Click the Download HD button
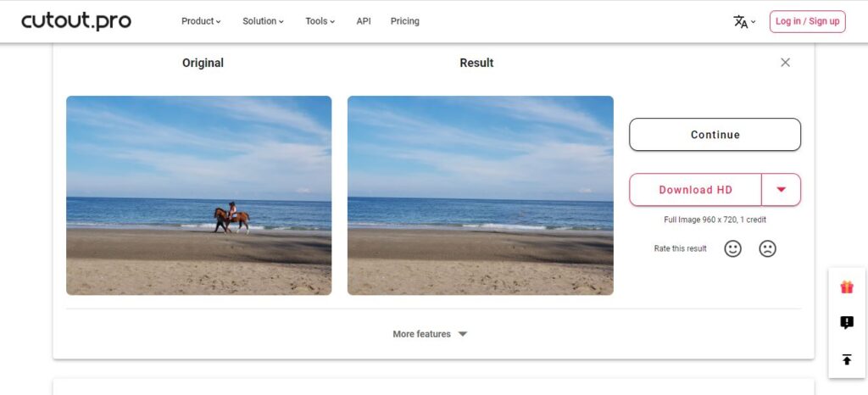Screen dimensions: 868x395 tap(695, 190)
